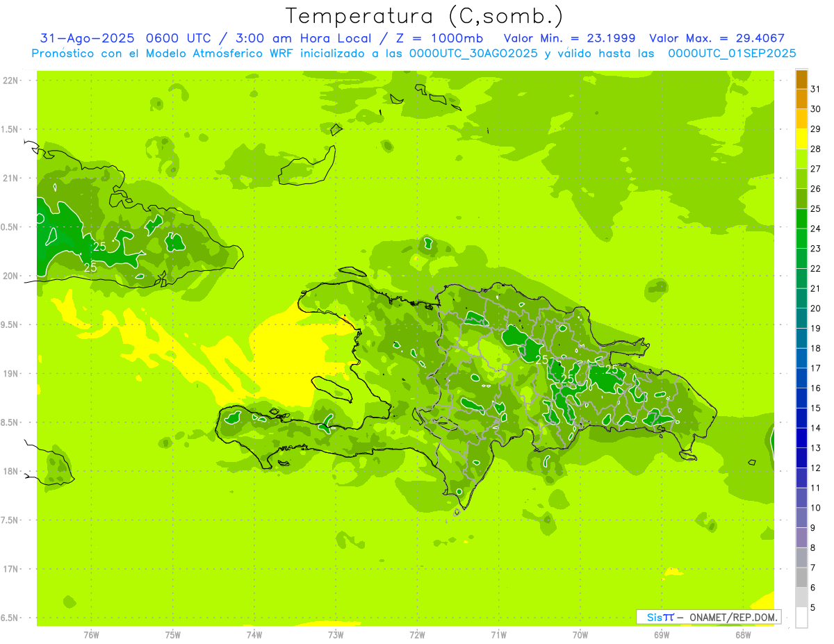
Task: Click the "17N" latitude label
Action: click(x=10, y=569)
